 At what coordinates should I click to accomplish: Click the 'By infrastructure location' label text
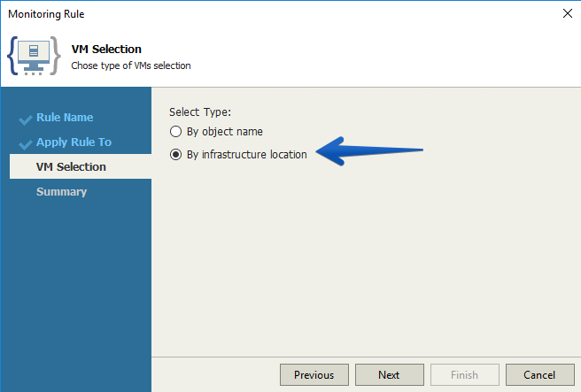point(247,154)
